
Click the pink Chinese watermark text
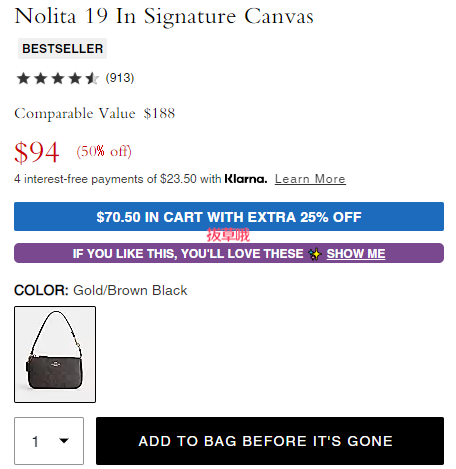[228, 235]
